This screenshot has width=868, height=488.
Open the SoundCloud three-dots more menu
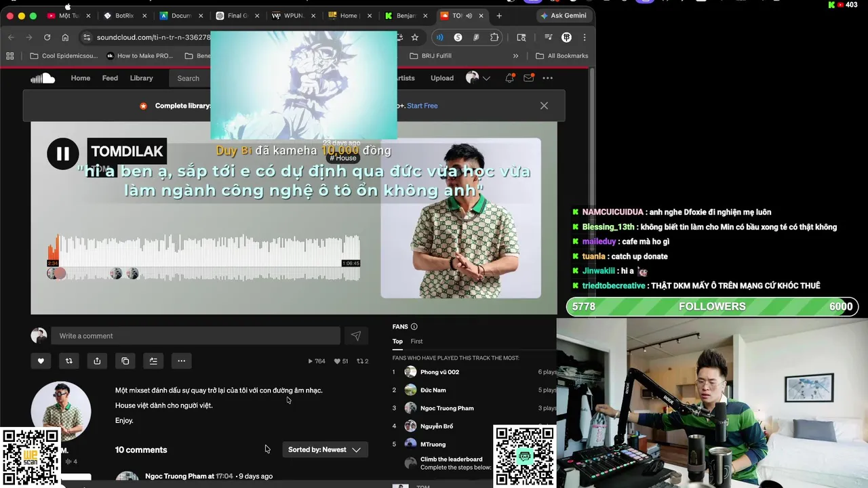point(548,78)
